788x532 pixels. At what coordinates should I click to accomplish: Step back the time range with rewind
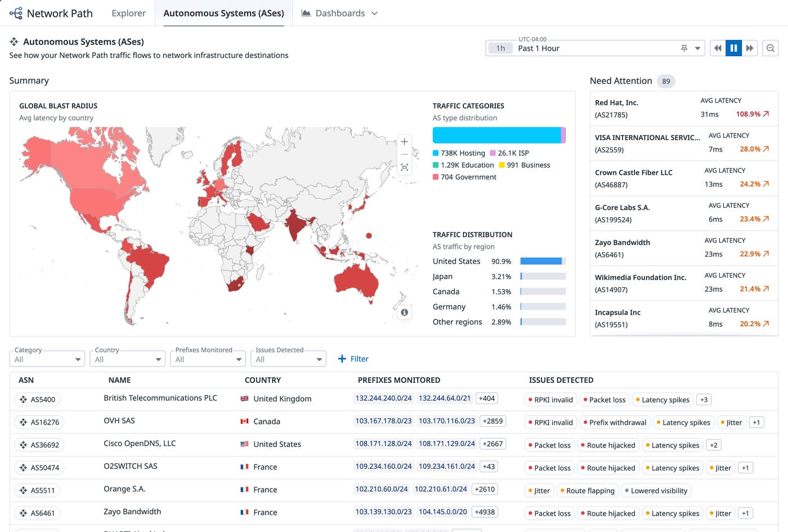pyautogui.click(x=718, y=48)
